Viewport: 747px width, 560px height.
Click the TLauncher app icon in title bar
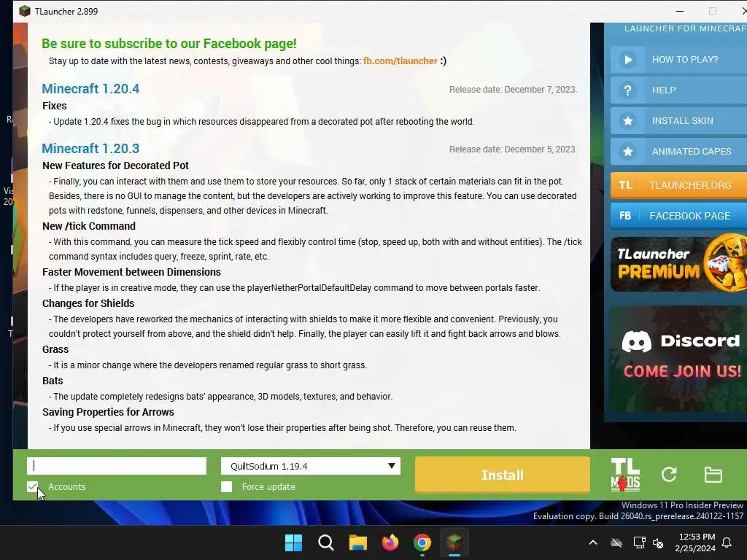coord(25,11)
